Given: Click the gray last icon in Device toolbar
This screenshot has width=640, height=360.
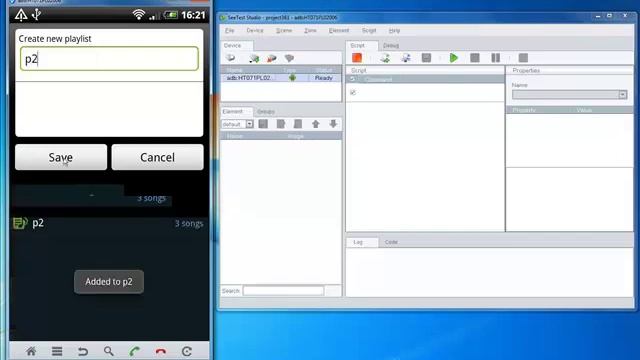Looking at the screenshot, I should pos(289,58).
